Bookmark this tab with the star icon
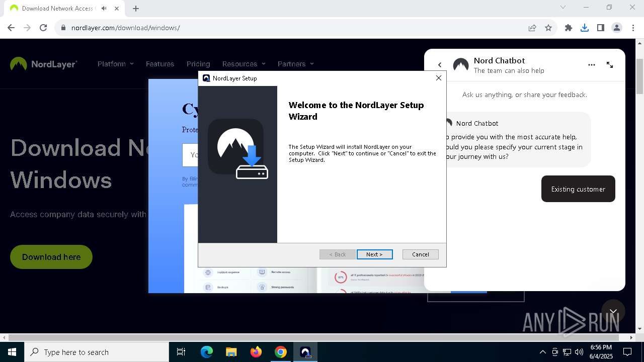 point(548,28)
